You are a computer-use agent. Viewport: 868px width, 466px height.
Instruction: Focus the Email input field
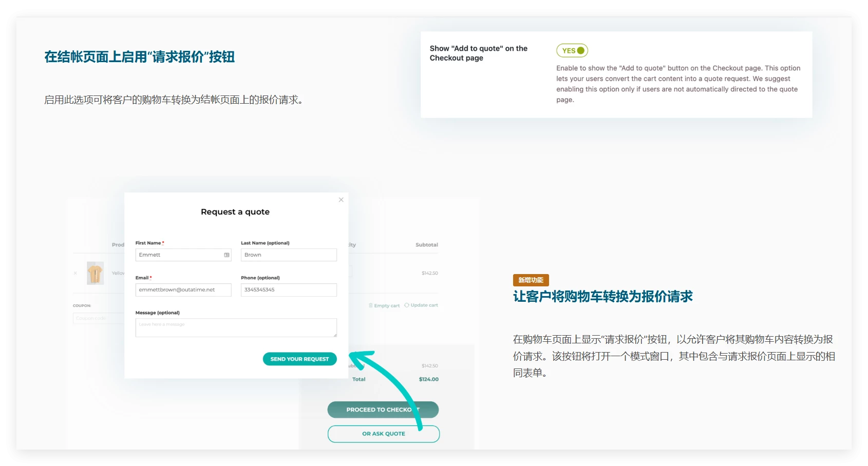[x=183, y=290]
